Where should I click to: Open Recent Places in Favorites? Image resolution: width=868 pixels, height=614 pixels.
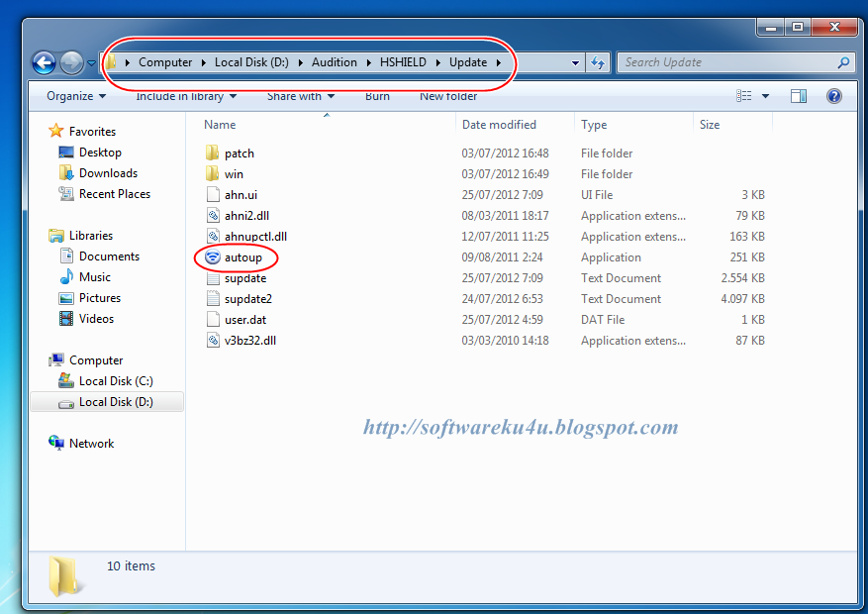click(115, 194)
